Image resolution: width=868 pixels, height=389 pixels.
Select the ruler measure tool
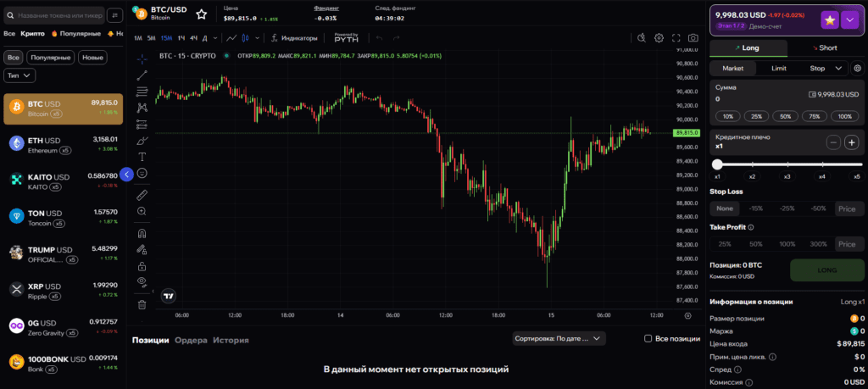[142, 195]
